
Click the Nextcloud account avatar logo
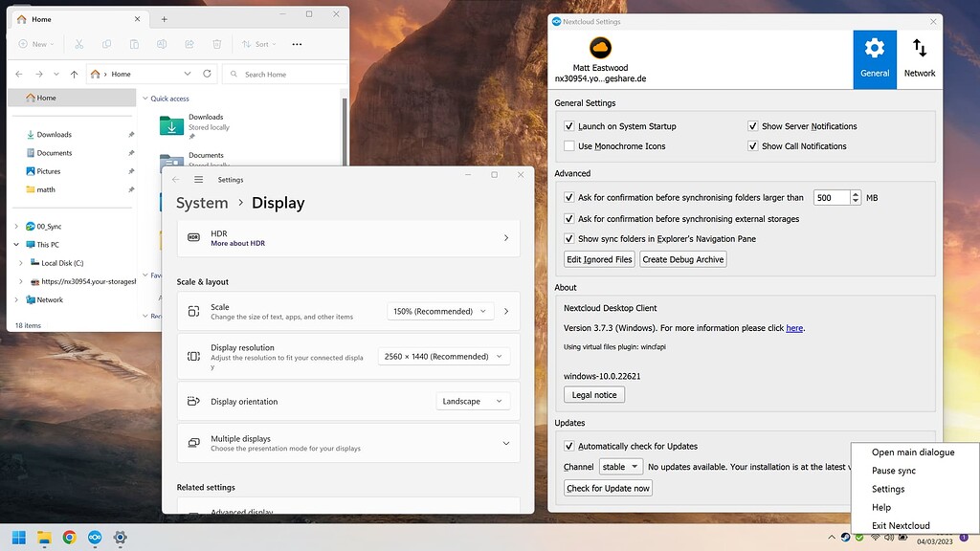602,47
